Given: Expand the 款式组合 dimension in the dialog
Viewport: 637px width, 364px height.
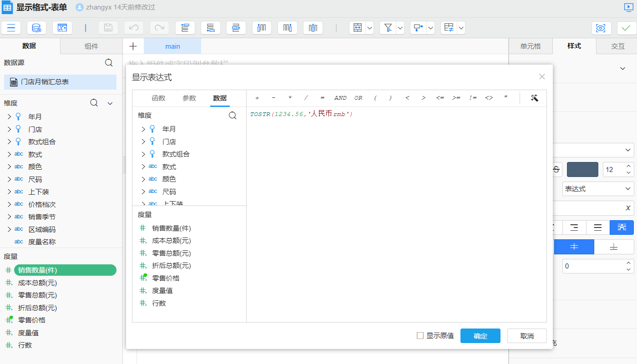Looking at the screenshot, I should pos(142,154).
